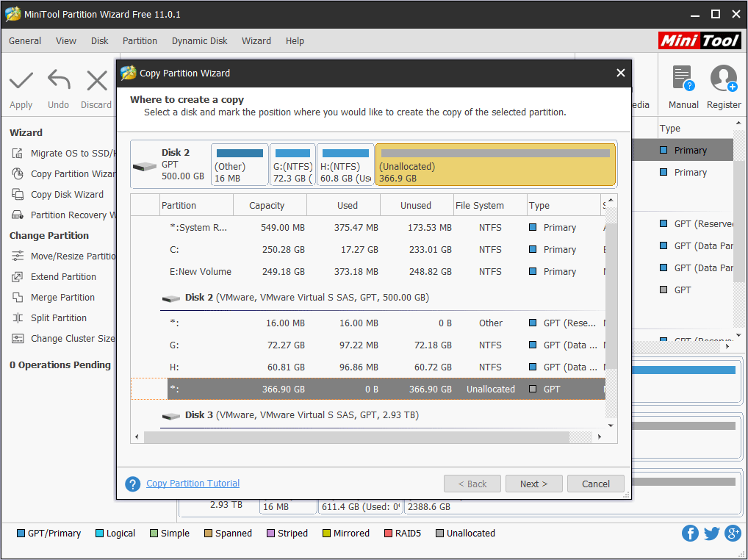The image size is (748, 560).
Task: Open the Facebook share icon
Action: (x=690, y=534)
